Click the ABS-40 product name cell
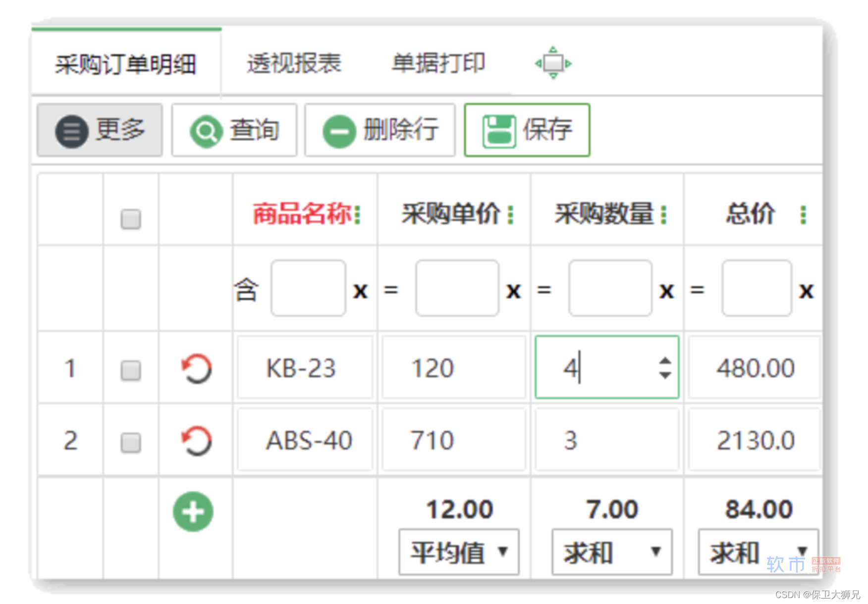Screen dimensions: 868x604 (305, 440)
